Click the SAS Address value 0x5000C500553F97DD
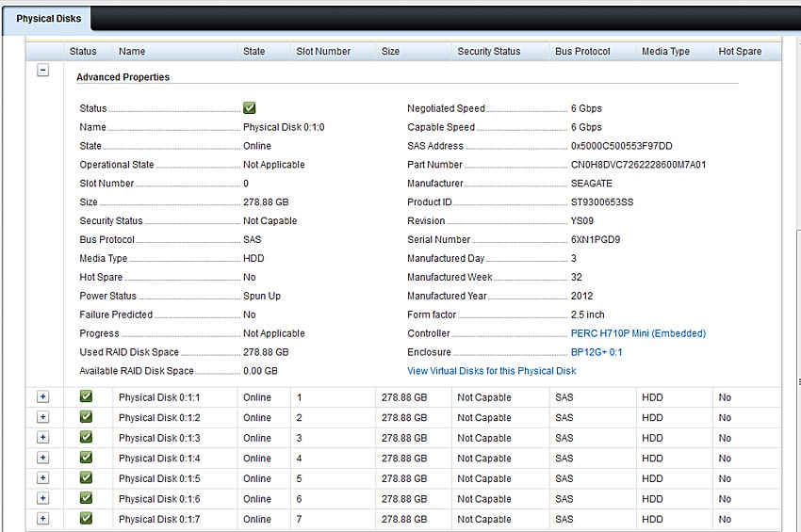The height and width of the screenshot is (532, 801). 621,146
